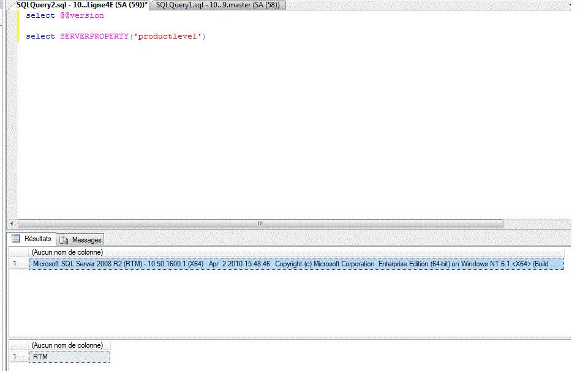Click the horizontal scrollbar left arrow
This screenshot has width=588, height=371.
pyautogui.click(x=12, y=223)
